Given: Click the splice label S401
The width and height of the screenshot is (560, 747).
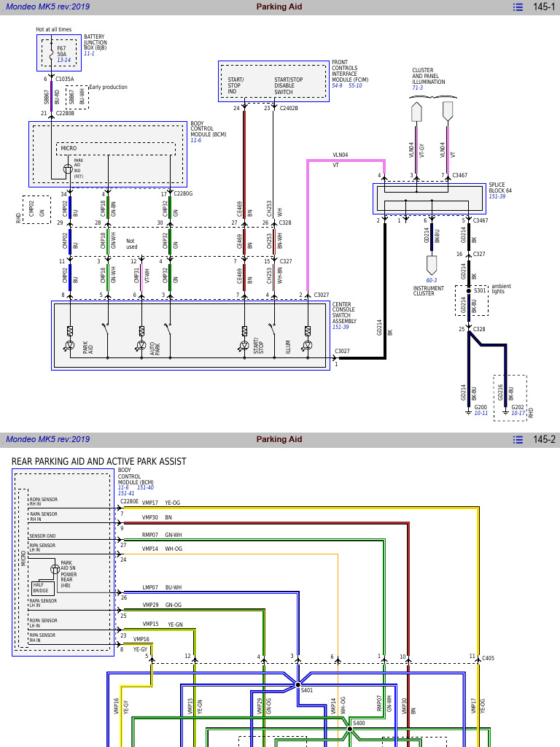Looking at the screenshot, I should 307,690.
